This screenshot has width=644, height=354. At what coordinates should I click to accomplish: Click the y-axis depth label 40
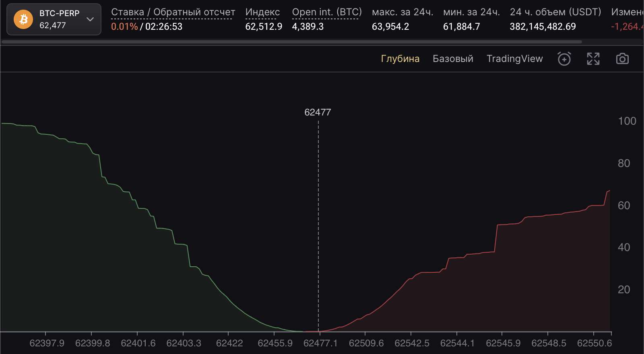pyautogui.click(x=624, y=247)
